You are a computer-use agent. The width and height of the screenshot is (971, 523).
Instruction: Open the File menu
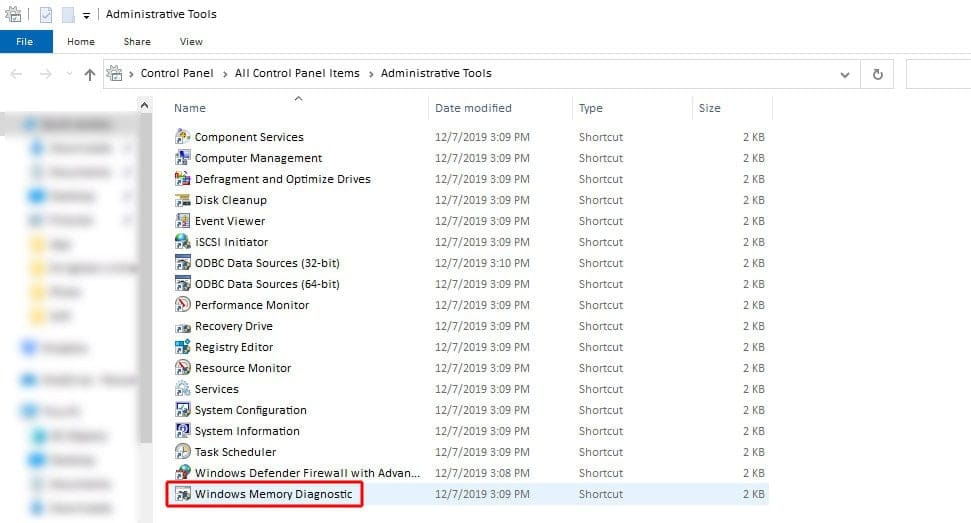(25, 42)
